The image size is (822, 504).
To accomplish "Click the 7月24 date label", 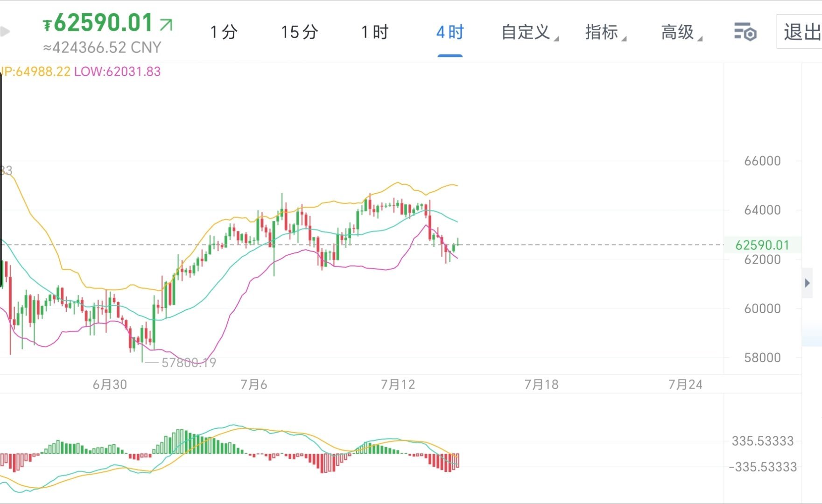I will click(685, 385).
